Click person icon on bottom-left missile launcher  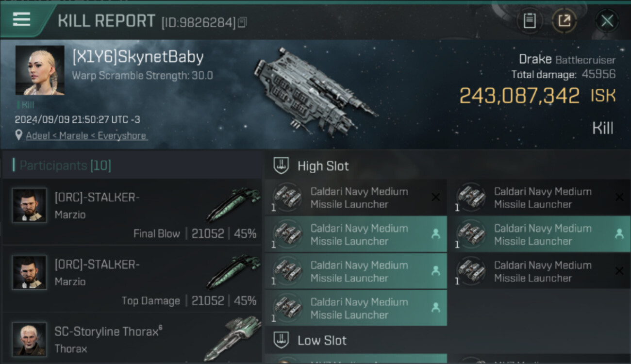tap(435, 308)
